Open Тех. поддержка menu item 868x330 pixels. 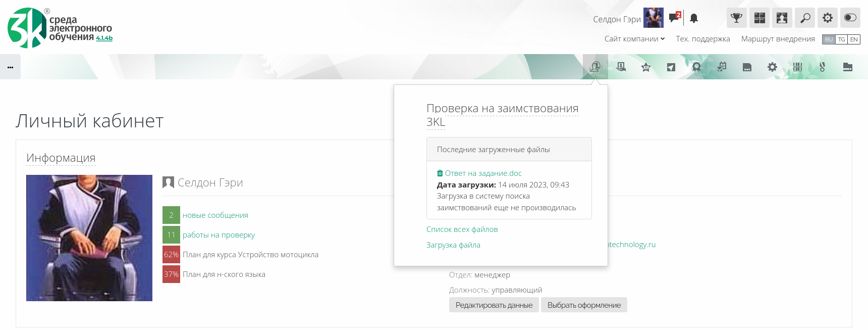pos(702,39)
